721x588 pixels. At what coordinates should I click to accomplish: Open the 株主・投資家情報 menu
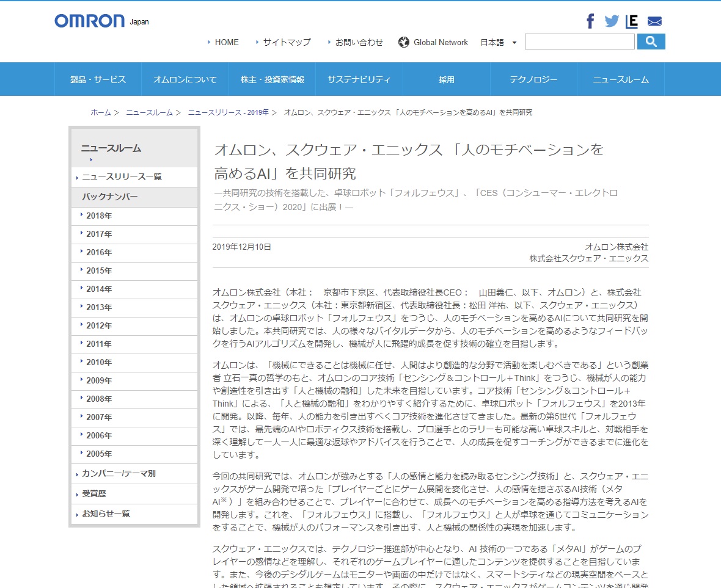(x=273, y=79)
